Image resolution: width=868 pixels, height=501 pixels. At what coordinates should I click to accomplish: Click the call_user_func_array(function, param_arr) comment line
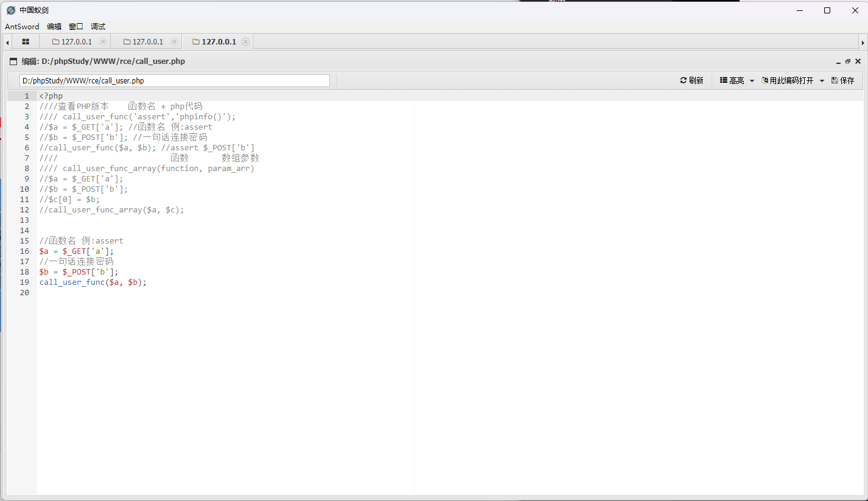coord(147,169)
